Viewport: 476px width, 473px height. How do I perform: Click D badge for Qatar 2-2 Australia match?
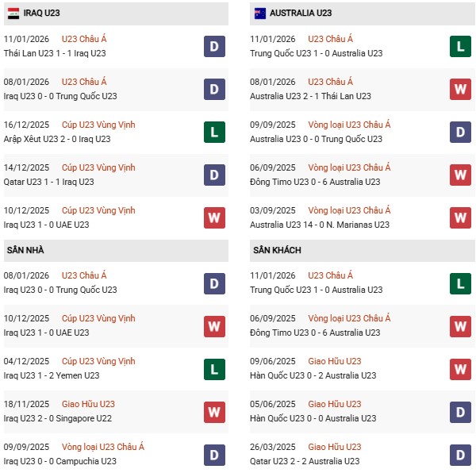click(x=461, y=455)
